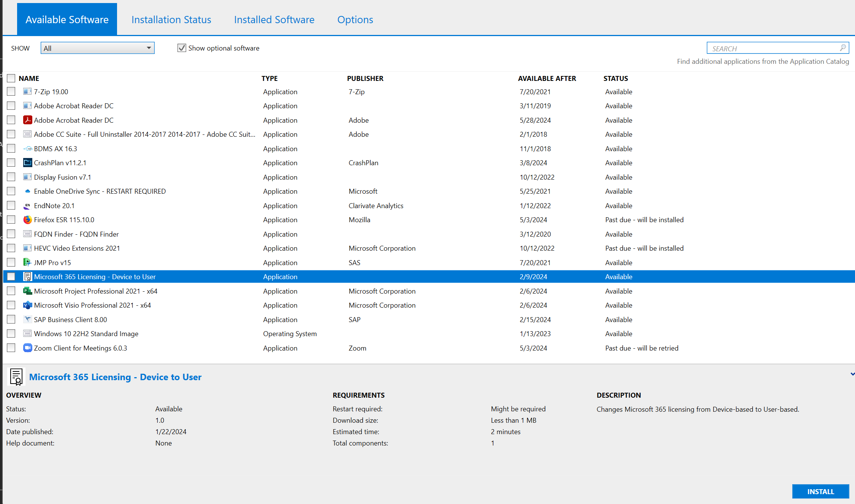Viewport: 855px width, 504px height.
Task: Check the box for Firefox ESR 115.10.0
Action: pos(11,220)
